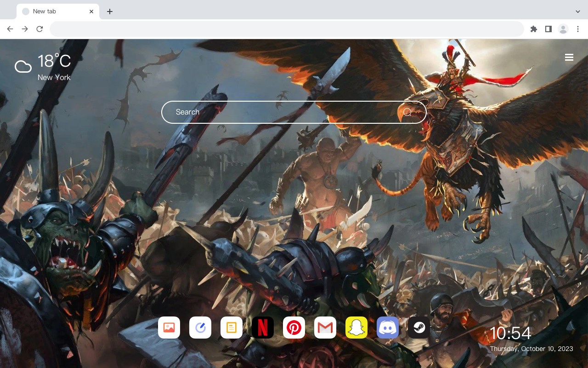588x368 pixels.
Task: Click the cloud weather icon
Action: pos(23,67)
